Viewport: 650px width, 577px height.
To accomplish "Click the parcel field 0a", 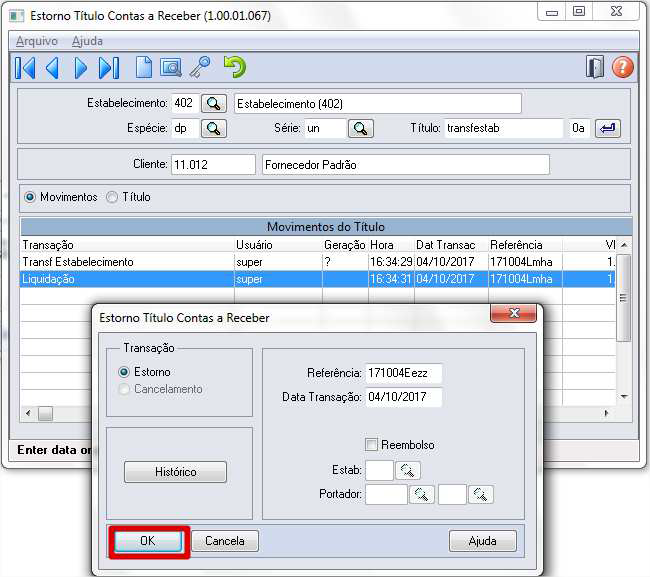I will coord(579,128).
